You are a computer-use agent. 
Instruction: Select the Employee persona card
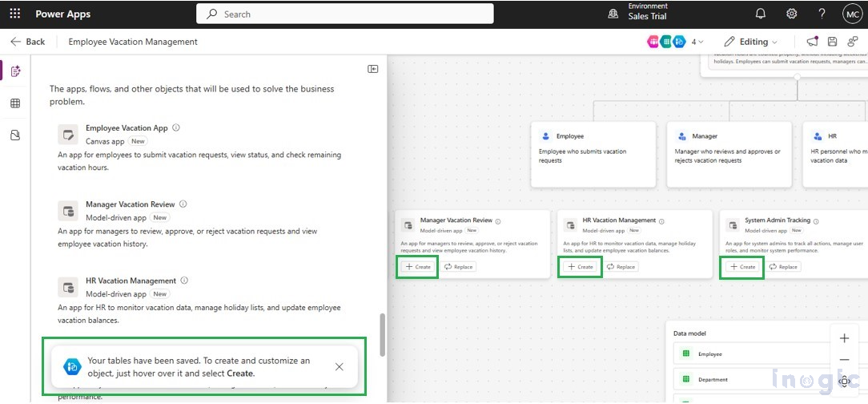click(593, 155)
